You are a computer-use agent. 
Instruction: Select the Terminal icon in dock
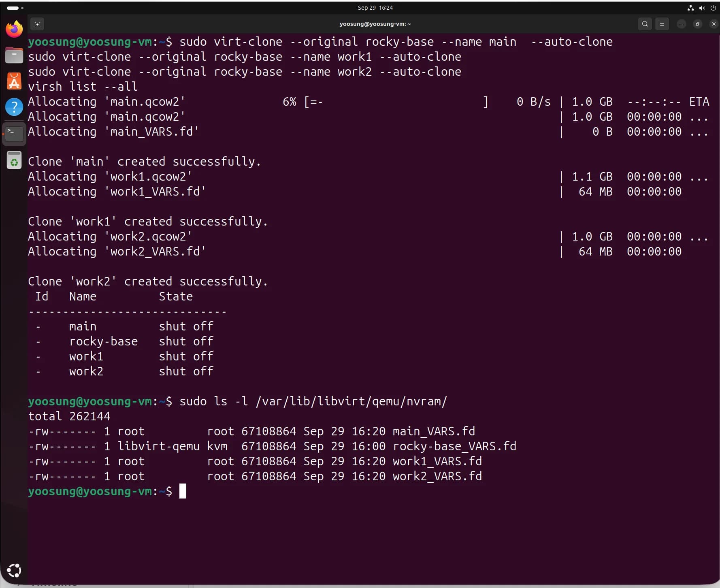pyautogui.click(x=14, y=133)
